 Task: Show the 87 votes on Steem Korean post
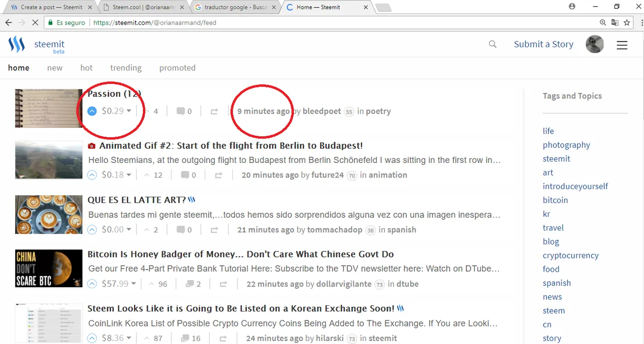coord(153,338)
